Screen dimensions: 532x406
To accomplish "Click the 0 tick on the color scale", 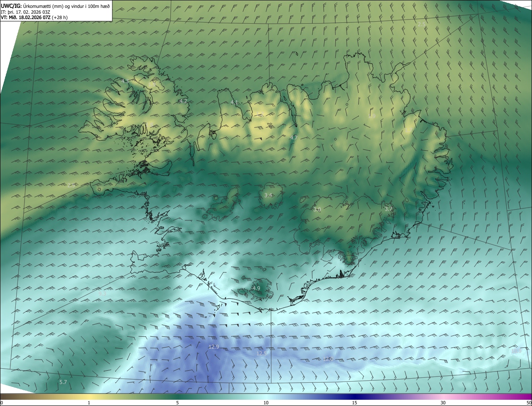I will click(x=2, y=403).
